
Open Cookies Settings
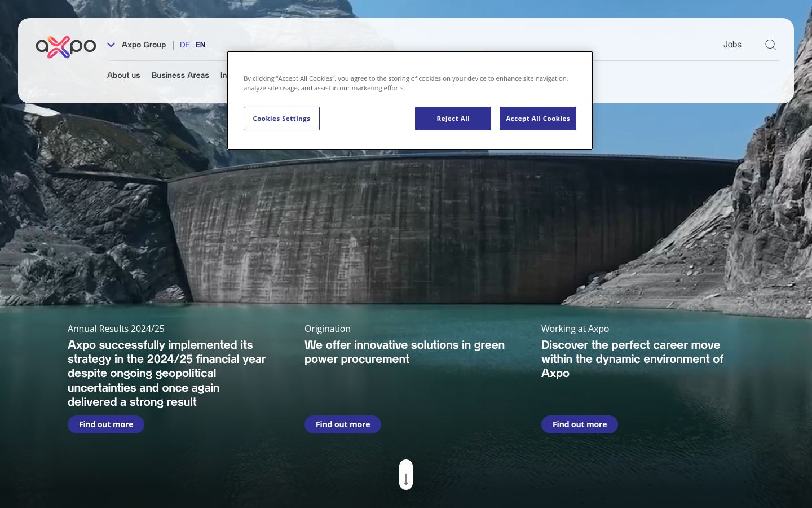click(281, 119)
